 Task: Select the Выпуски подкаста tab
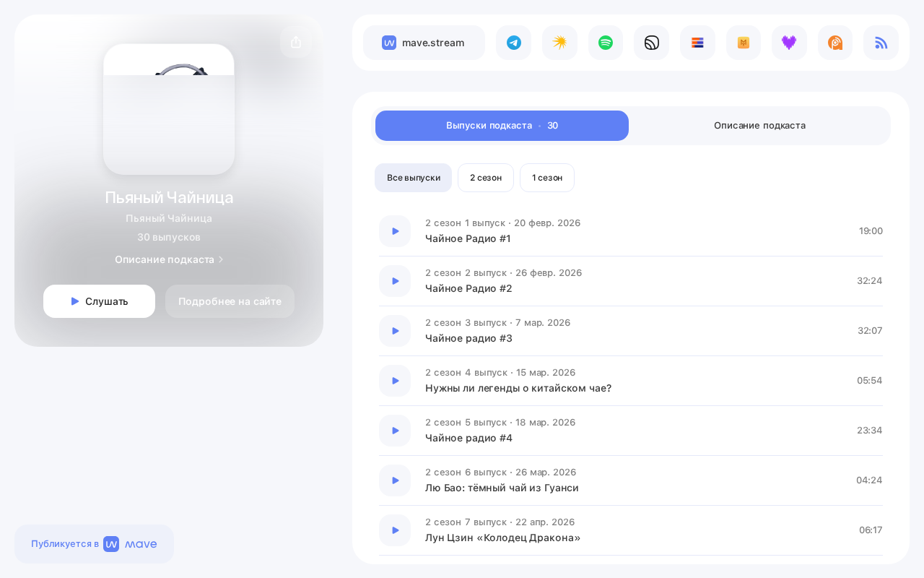pyautogui.click(x=502, y=126)
